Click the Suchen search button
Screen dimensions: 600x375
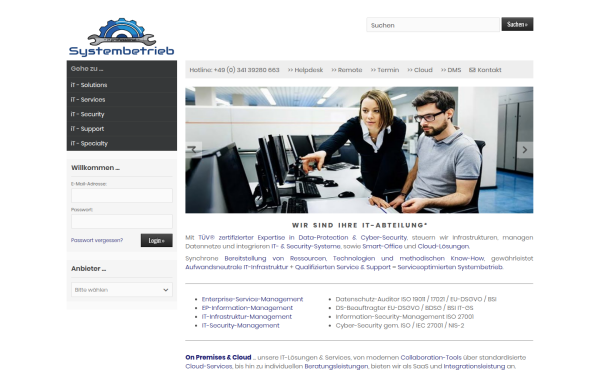[x=517, y=24]
